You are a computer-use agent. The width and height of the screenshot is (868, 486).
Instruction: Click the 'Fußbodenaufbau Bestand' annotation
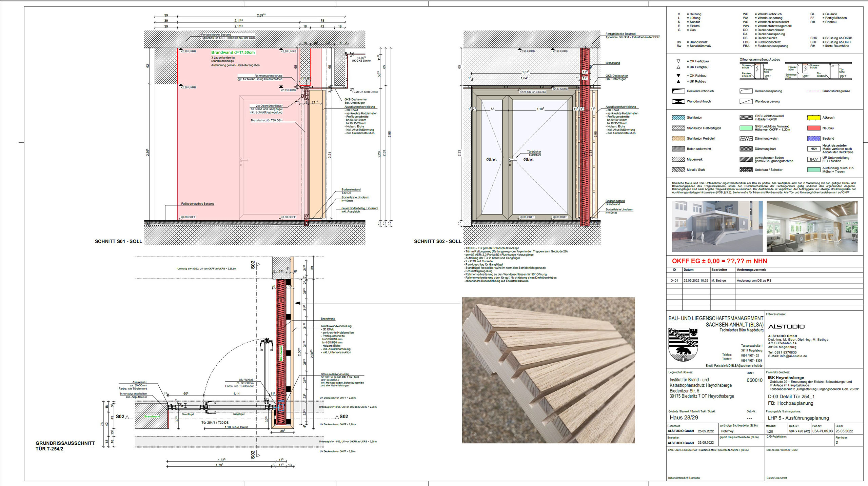(x=198, y=204)
